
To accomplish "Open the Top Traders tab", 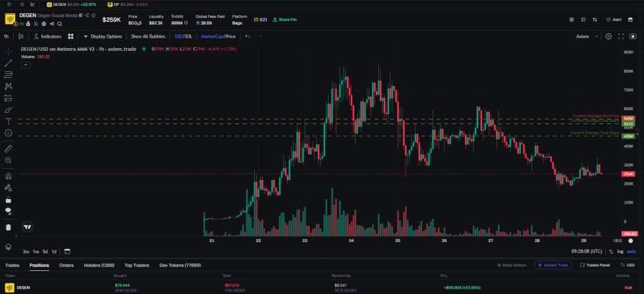I will (x=137, y=265).
